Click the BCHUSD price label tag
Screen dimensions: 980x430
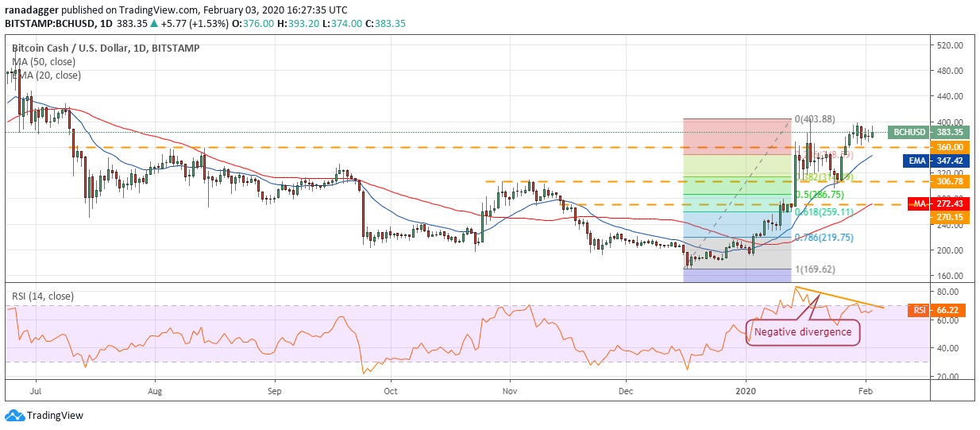point(909,133)
